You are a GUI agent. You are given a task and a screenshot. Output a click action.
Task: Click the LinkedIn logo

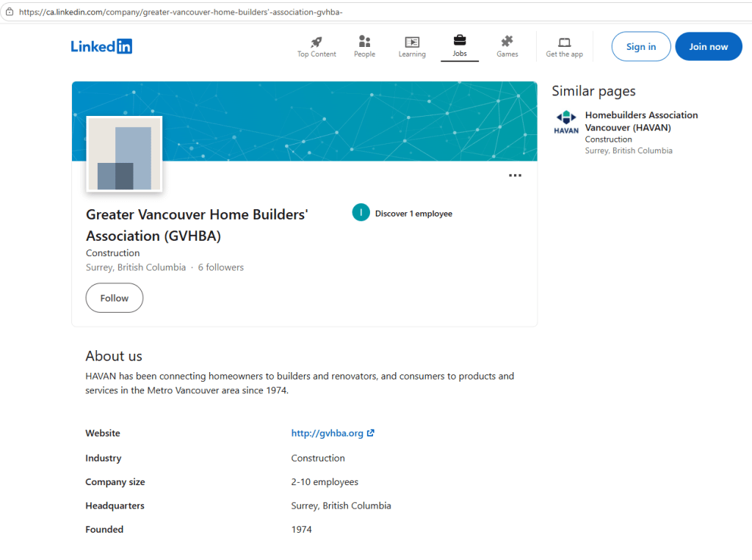(101, 46)
